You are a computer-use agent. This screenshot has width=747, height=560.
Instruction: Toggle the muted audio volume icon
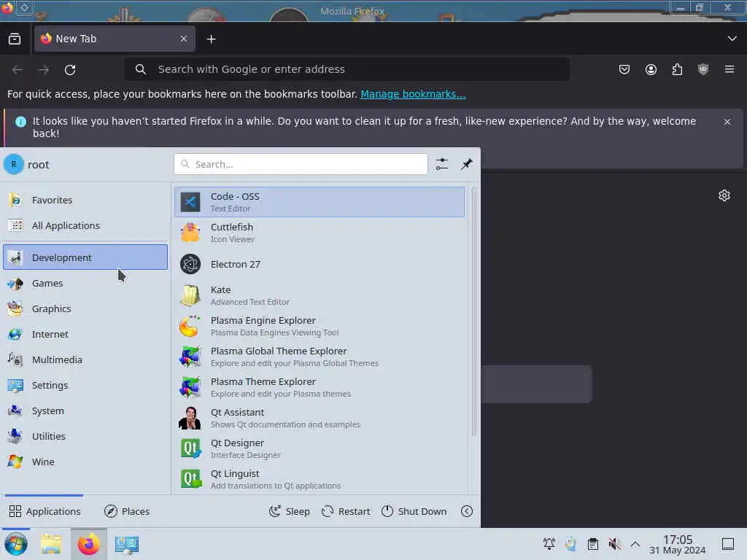614,544
